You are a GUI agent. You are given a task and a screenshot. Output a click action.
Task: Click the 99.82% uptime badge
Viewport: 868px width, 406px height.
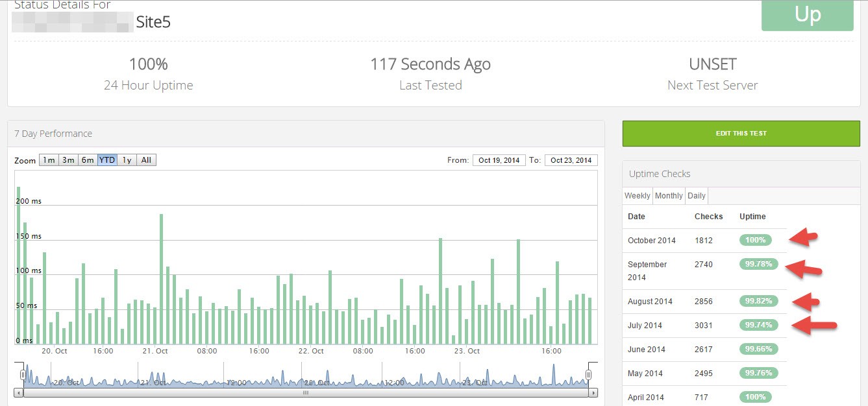[x=759, y=301]
